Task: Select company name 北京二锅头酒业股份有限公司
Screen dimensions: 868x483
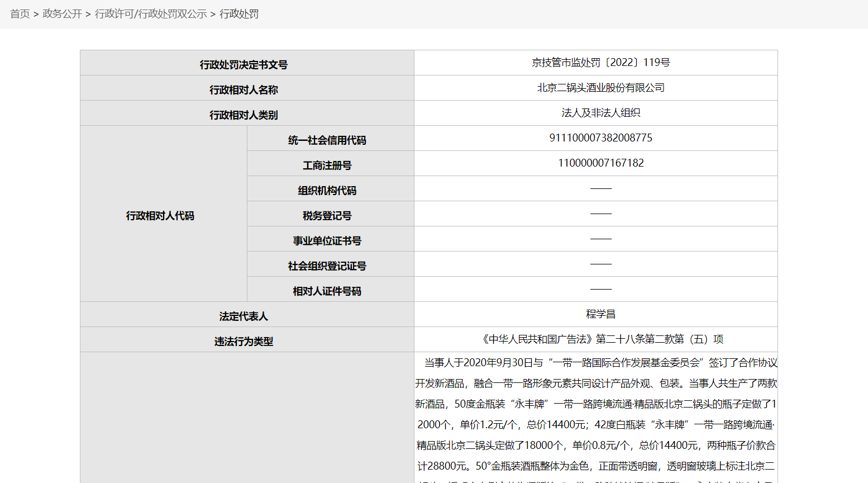Action: 601,88
